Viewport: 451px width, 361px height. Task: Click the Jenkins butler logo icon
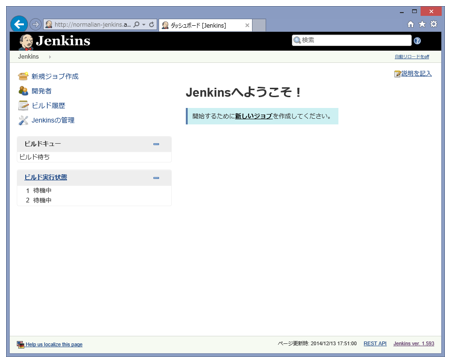[26, 42]
